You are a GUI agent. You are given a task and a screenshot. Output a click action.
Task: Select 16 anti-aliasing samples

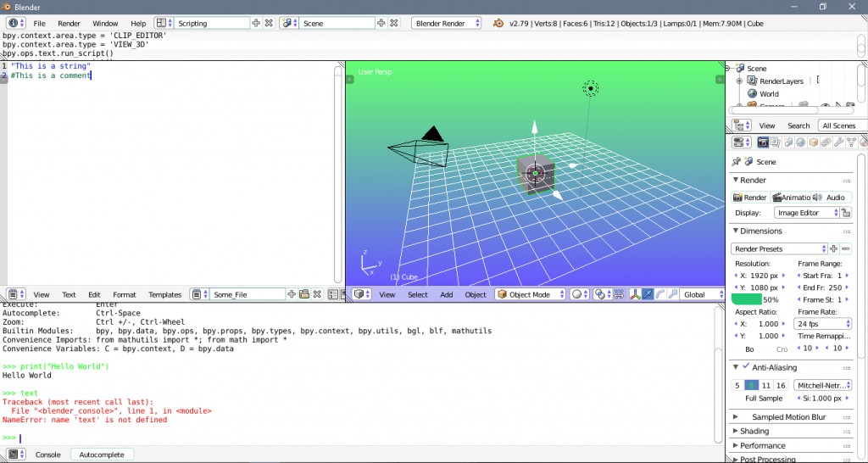[x=781, y=385]
